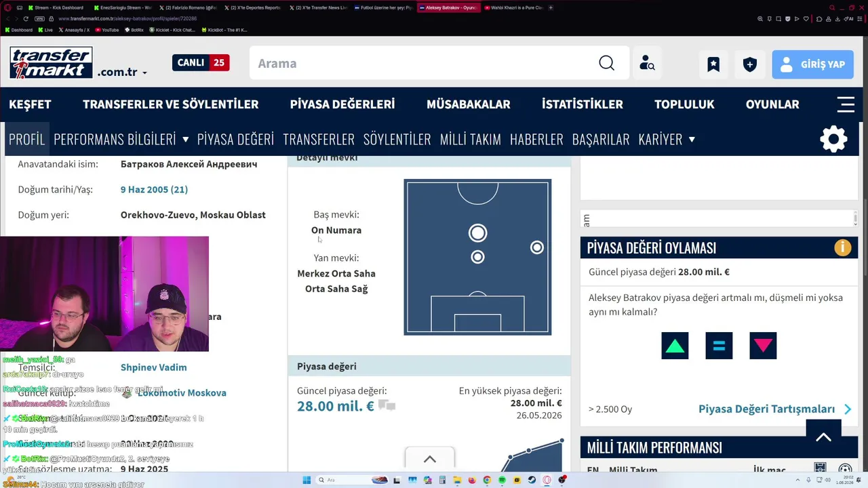Open the .com.tr domain dropdown
Viewport: 868px width, 488px height.
[122, 72]
